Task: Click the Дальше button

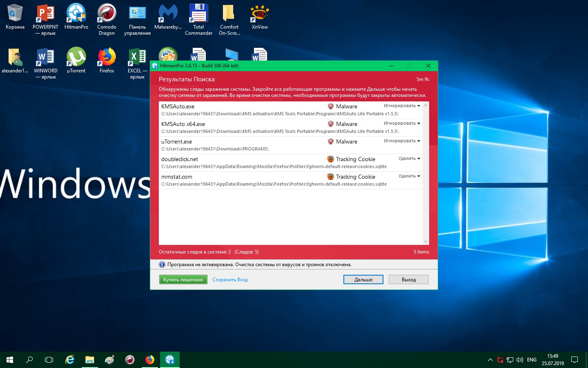Action: tap(363, 280)
